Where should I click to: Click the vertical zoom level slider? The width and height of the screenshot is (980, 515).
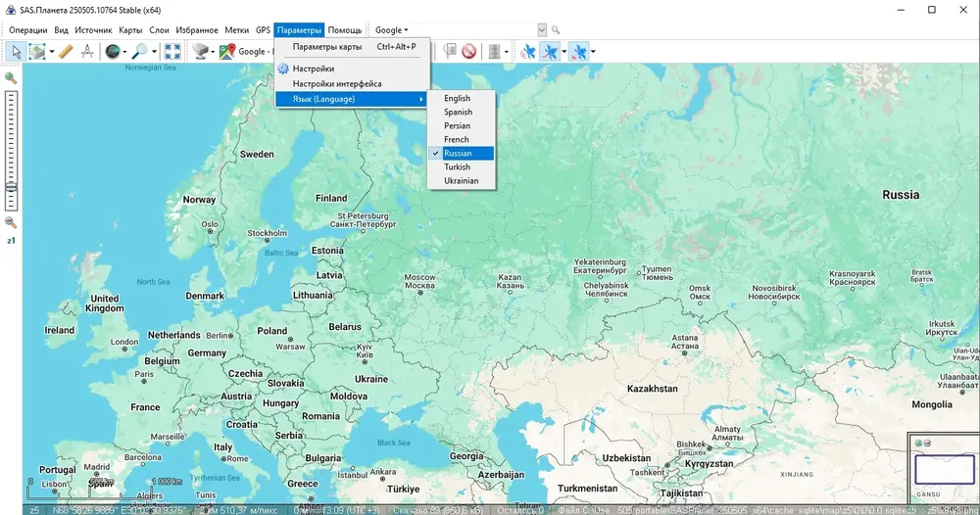11,151
